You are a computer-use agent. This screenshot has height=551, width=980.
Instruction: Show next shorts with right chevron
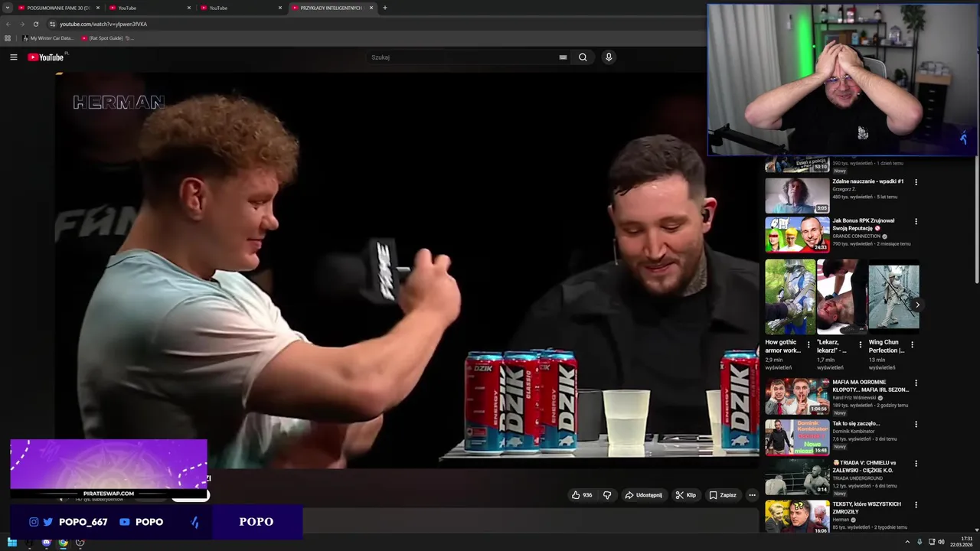pyautogui.click(x=917, y=305)
